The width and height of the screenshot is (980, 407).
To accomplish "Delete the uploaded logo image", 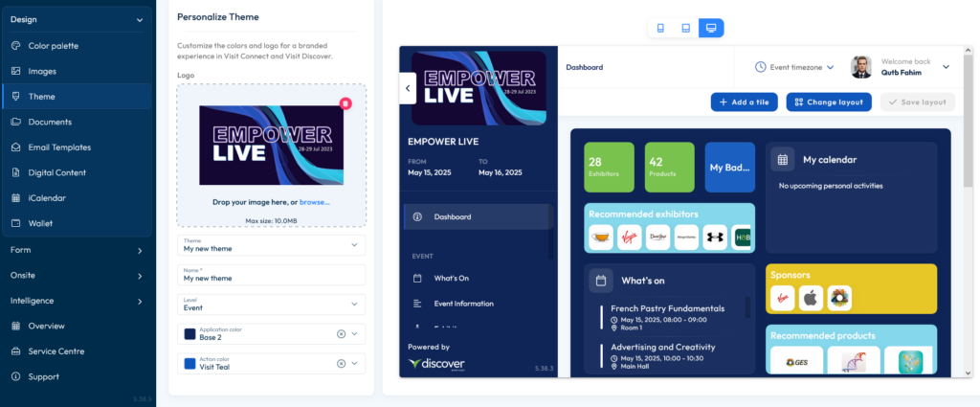I will tap(345, 103).
